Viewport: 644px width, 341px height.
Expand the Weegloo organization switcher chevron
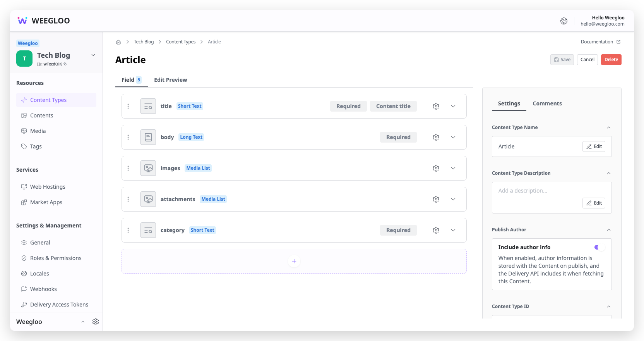[x=83, y=322]
